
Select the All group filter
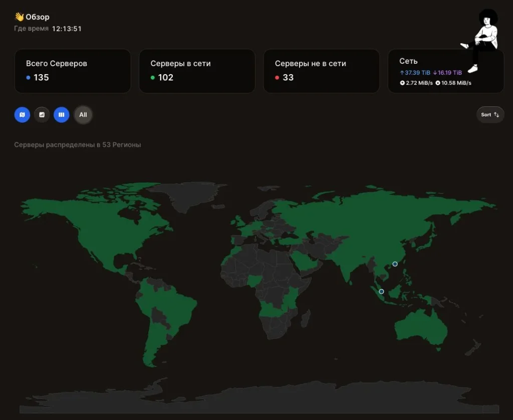(83, 115)
